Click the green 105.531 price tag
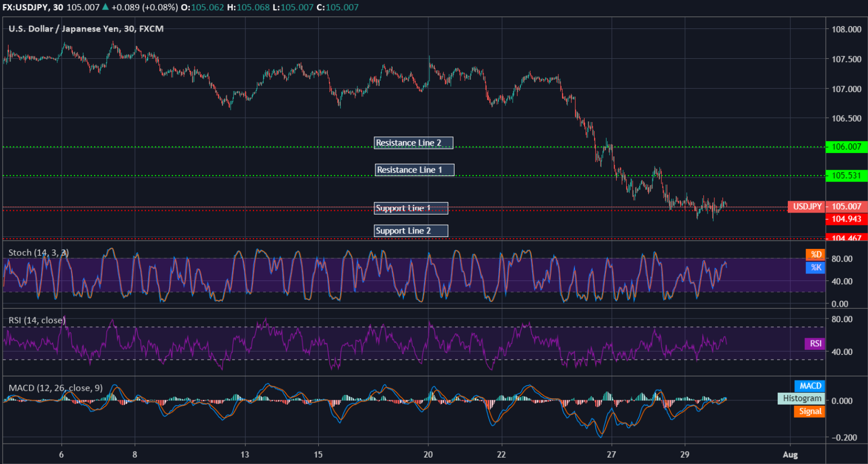This screenshot has width=868, height=464. pos(847,176)
